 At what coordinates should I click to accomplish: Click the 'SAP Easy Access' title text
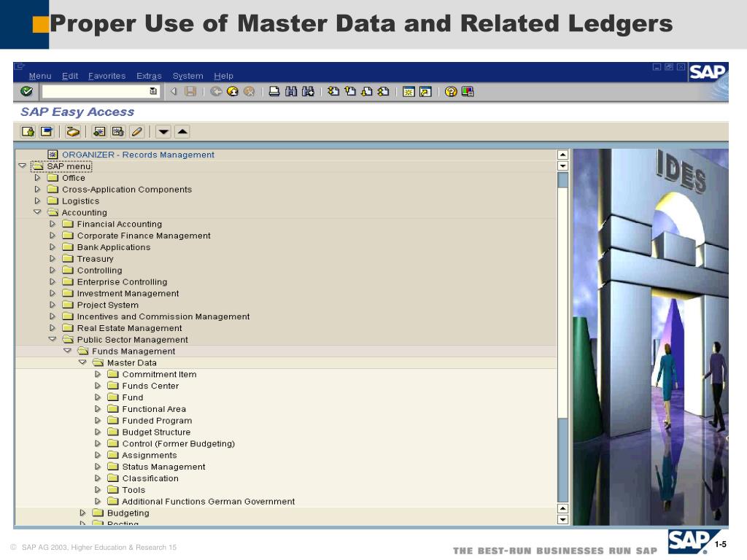click(x=77, y=112)
